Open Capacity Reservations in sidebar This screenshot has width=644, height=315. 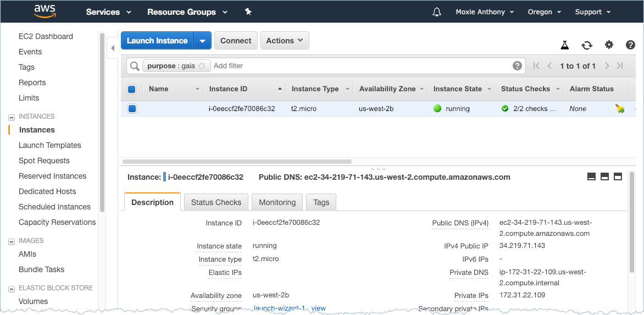pyautogui.click(x=57, y=222)
